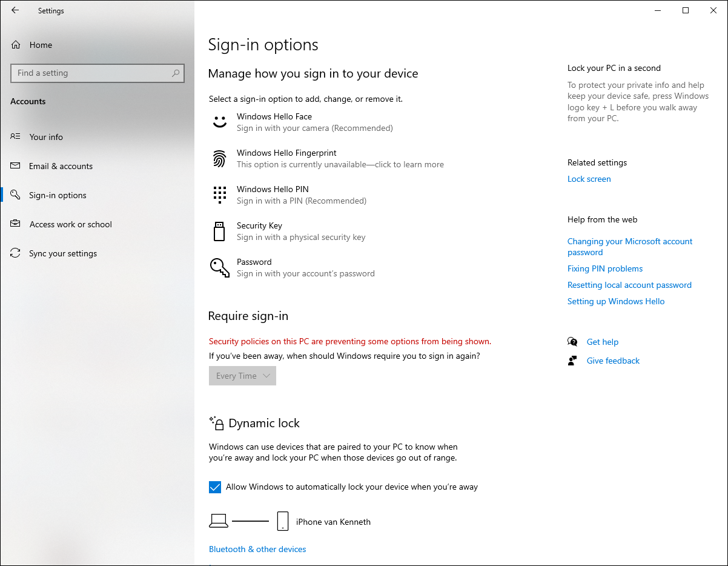
Task: Click the Get help chat bubble icon
Action: click(x=572, y=342)
